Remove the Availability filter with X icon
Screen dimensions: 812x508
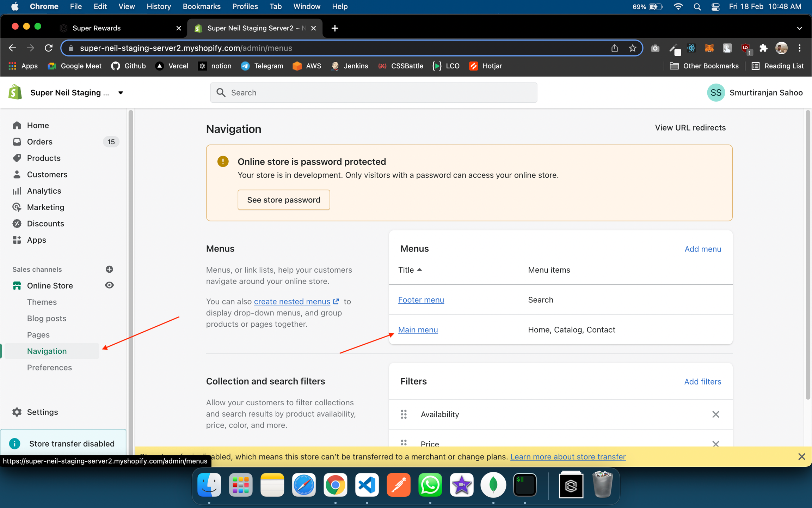(x=715, y=414)
